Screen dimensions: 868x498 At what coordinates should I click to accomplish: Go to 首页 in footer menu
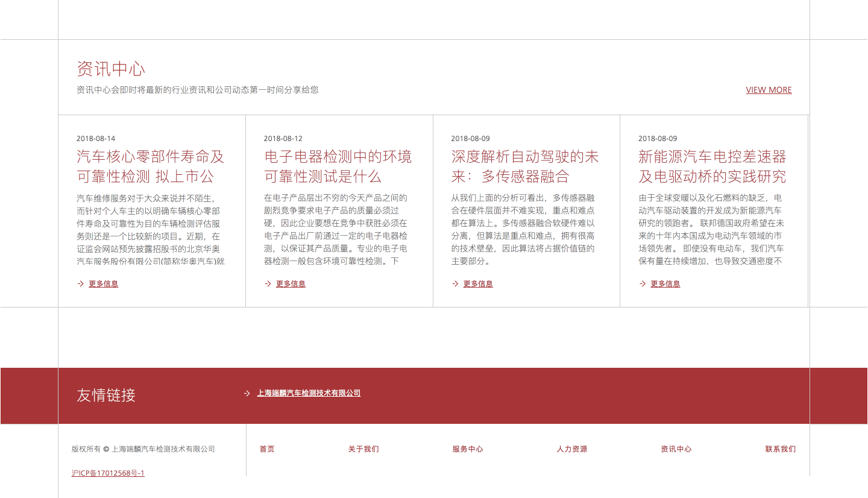click(x=267, y=449)
